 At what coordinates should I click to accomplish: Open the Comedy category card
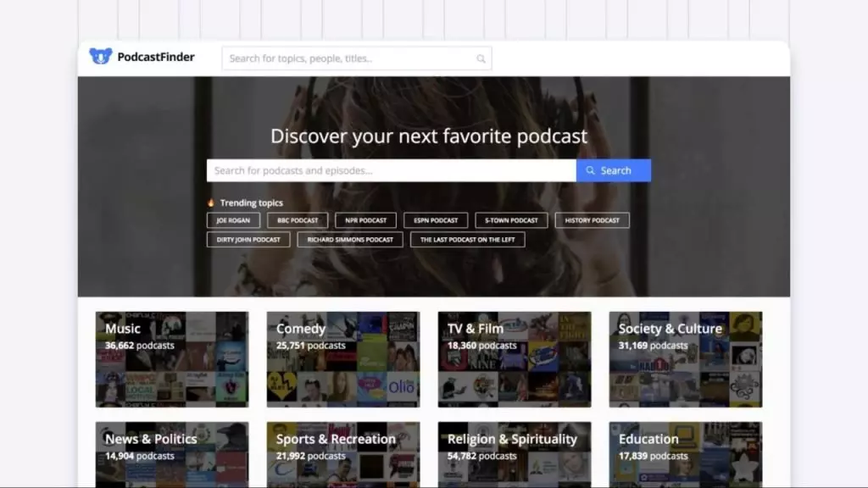(x=343, y=359)
